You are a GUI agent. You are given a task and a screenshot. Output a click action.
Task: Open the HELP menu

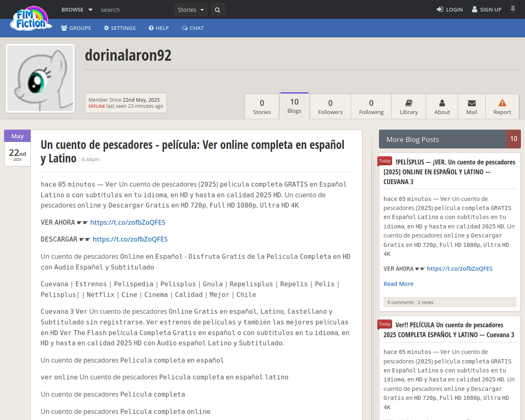(x=159, y=28)
